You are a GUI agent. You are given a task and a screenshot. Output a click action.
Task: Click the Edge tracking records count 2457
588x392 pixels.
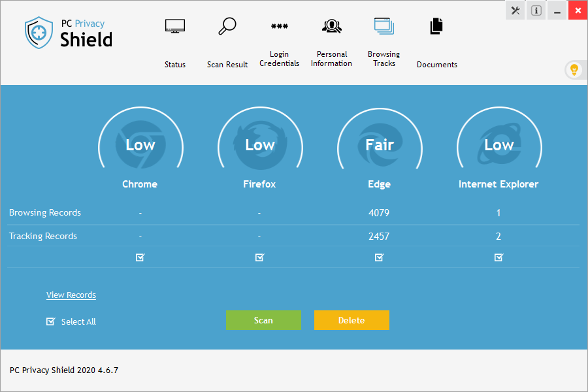tap(379, 237)
